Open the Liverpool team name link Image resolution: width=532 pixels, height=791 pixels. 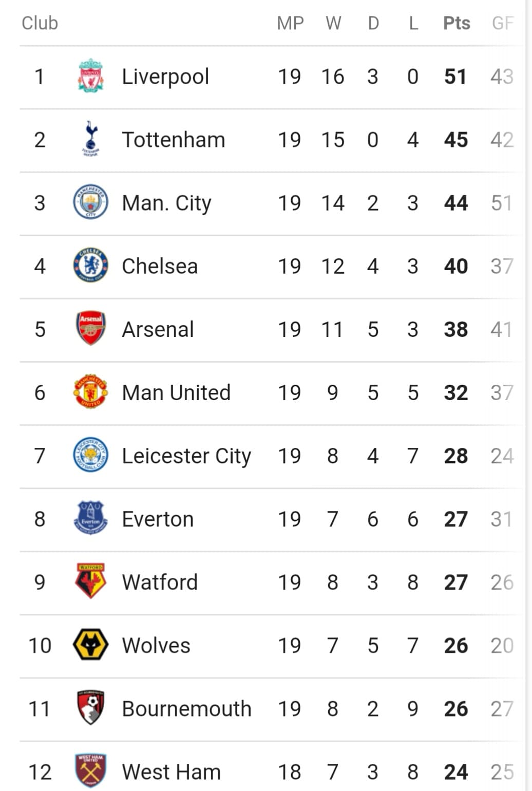(165, 77)
